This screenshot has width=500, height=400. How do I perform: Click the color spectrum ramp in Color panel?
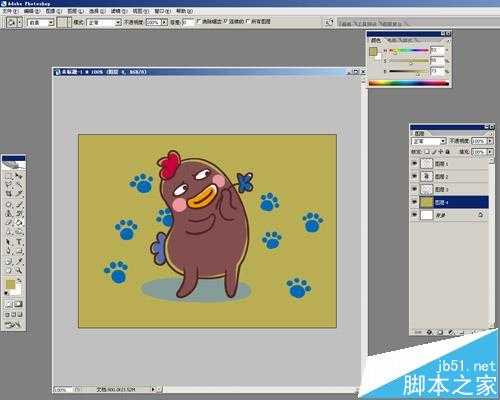coord(409,83)
